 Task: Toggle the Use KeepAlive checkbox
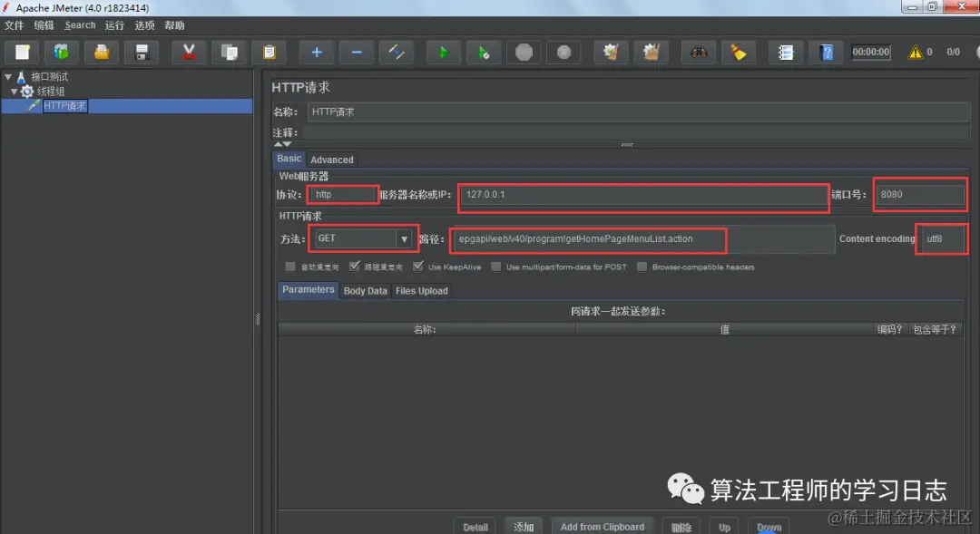[x=418, y=267]
